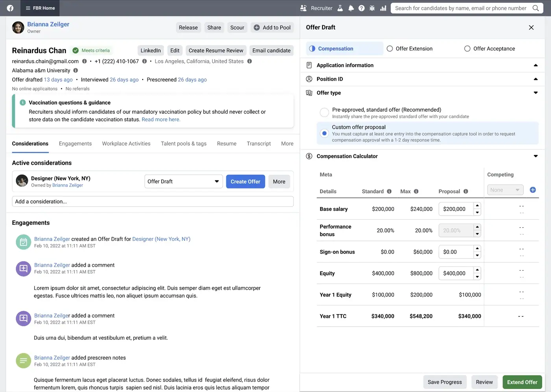Click the Scour button

[237, 28]
